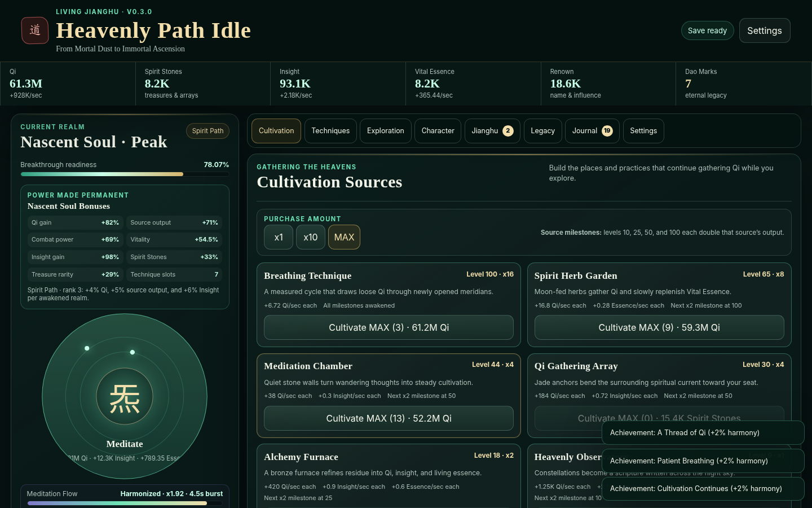812x508 pixels.
Task: Select x10 purchase amount
Action: [311, 237]
